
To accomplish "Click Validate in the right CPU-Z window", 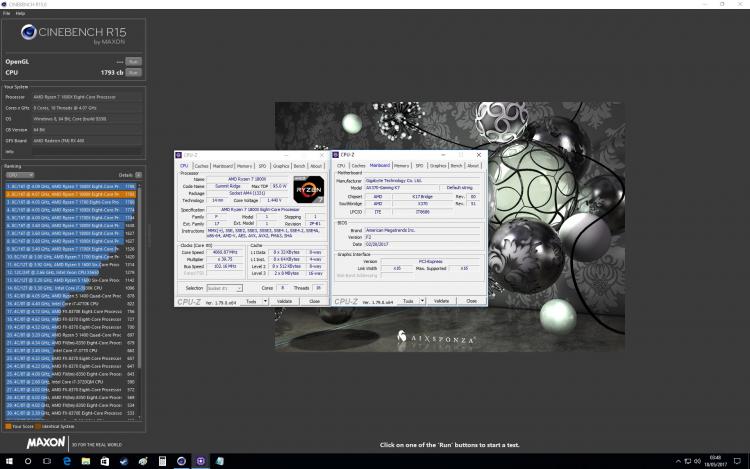I will tap(441, 301).
